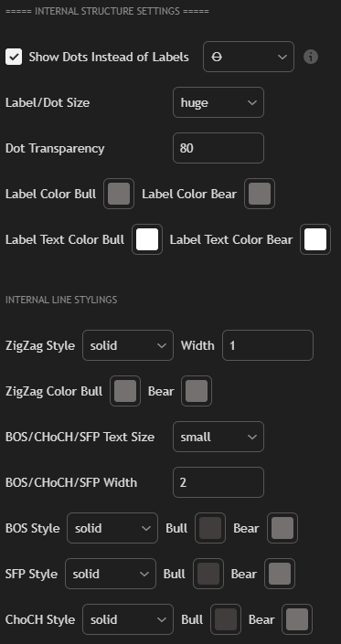341x644 pixels.
Task: Open the BOS Style dropdown
Action: (112, 528)
